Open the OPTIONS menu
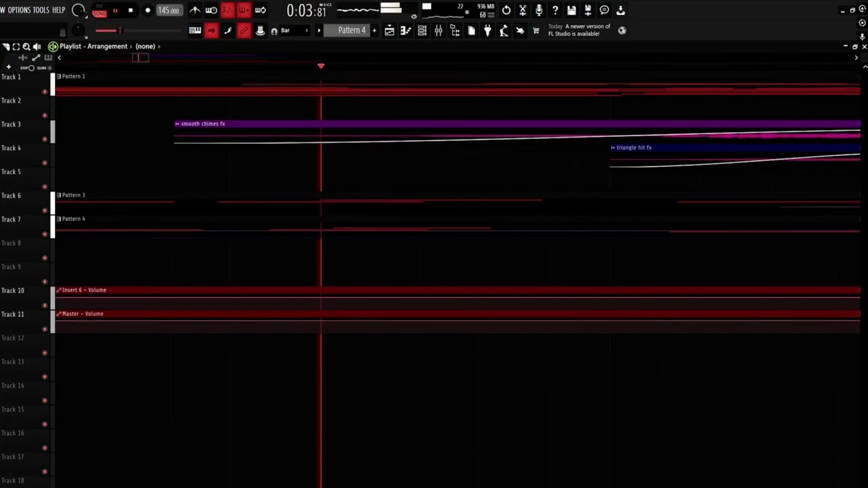The width and height of the screenshot is (868, 488). pyautogui.click(x=19, y=10)
